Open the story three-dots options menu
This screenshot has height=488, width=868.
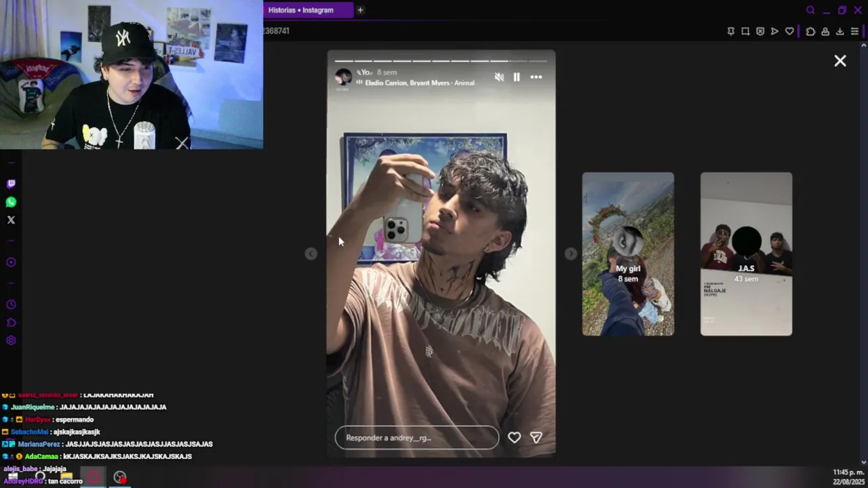(536, 77)
